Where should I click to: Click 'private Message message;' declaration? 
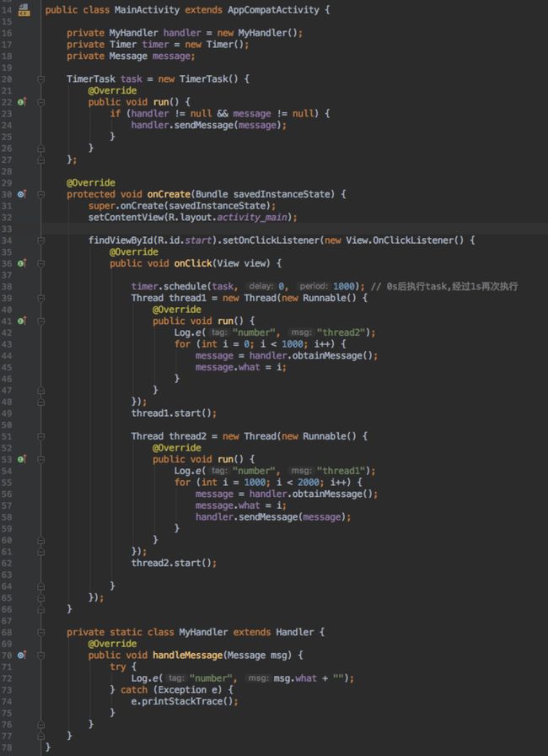coord(131,56)
